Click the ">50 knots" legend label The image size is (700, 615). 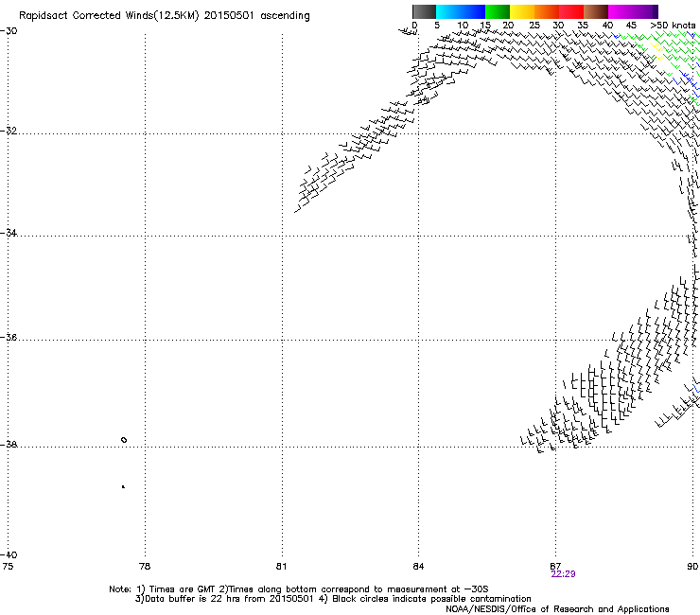pos(673,26)
